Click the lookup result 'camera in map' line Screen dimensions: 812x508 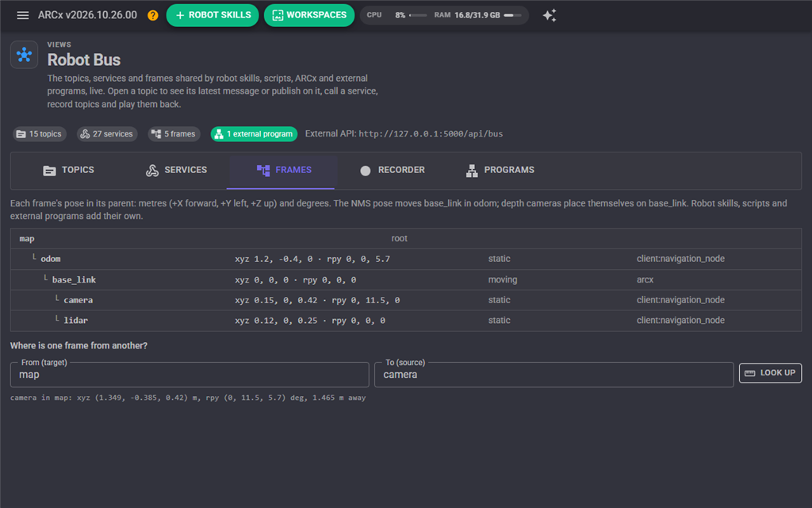pyautogui.click(x=188, y=398)
